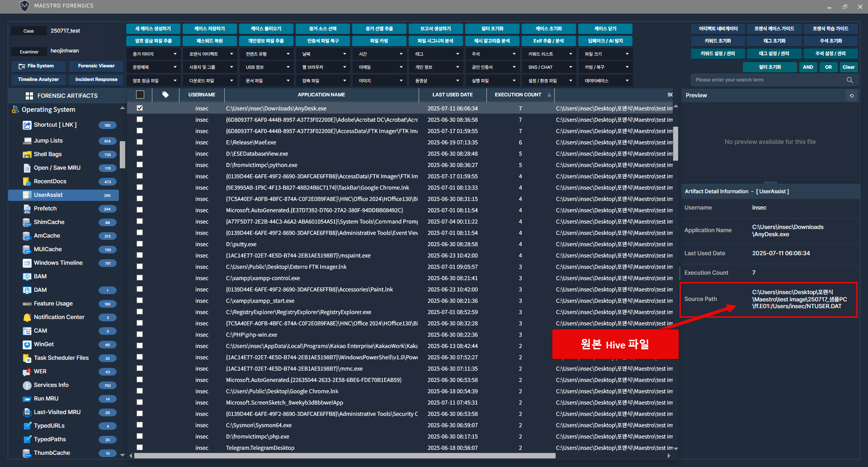Click the Preview panel refresh icon

click(x=852, y=95)
